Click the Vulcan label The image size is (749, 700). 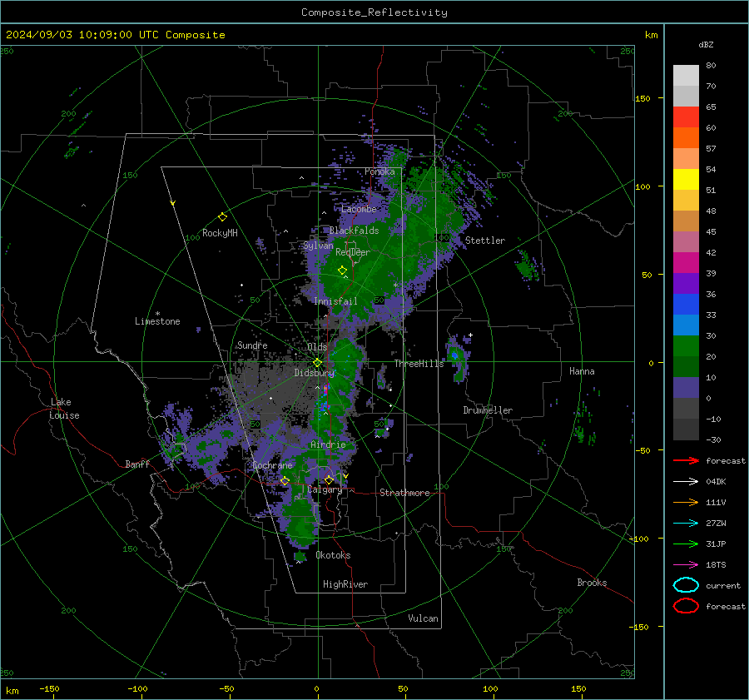[x=423, y=618]
